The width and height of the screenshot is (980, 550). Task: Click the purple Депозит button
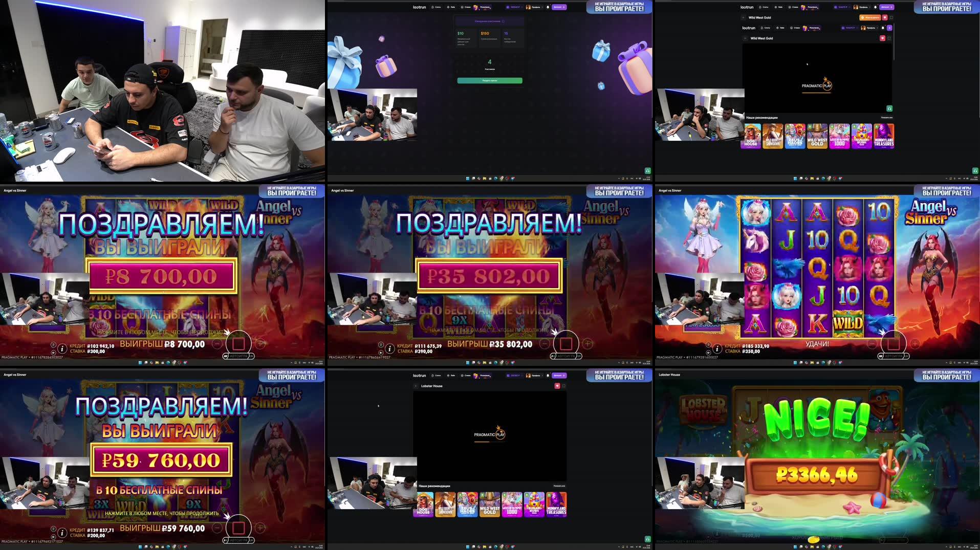tap(559, 7)
